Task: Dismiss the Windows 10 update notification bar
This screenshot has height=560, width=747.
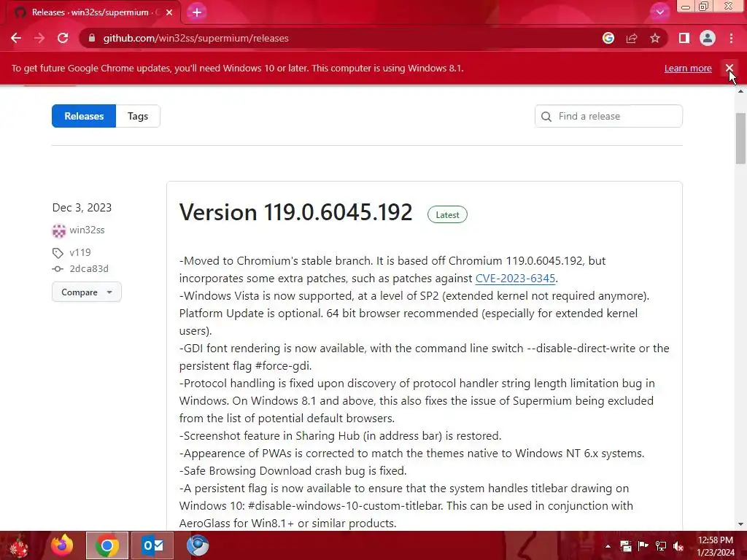Action: click(729, 68)
